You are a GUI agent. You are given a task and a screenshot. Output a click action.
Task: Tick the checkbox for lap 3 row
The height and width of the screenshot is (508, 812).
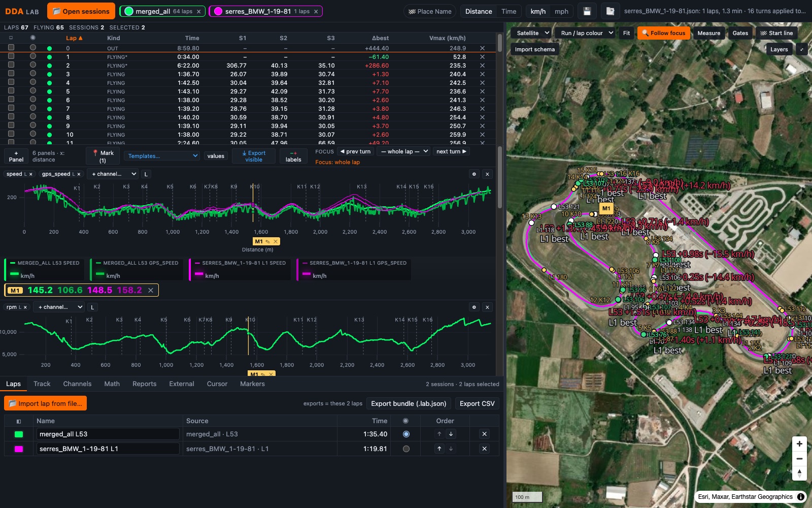(x=11, y=74)
